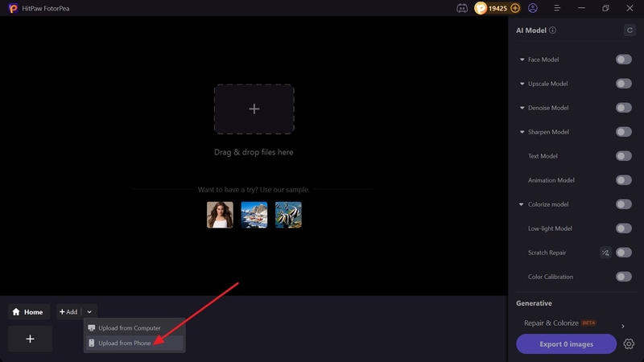The image size is (644, 362).
Task: Expand the Face Model options arrow
Action: pos(522,60)
